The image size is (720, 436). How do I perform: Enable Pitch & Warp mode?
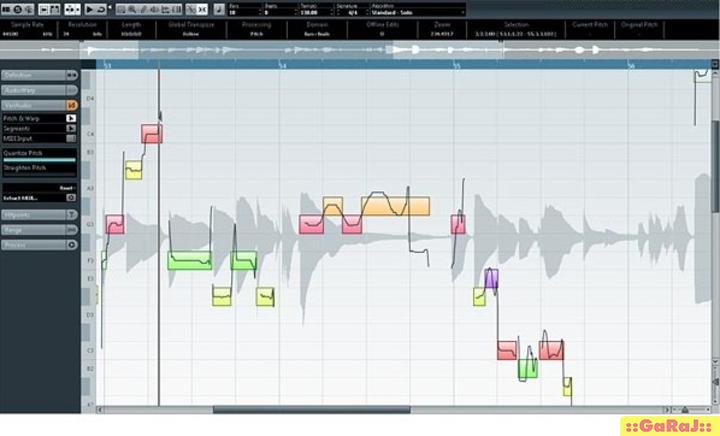[x=71, y=118]
